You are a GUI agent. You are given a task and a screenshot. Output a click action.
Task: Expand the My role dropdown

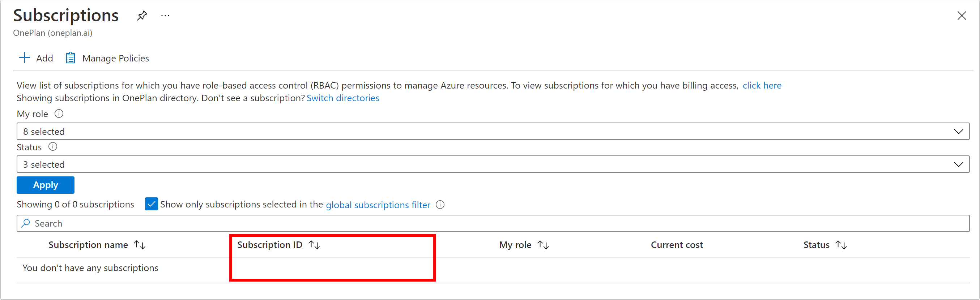(x=493, y=131)
